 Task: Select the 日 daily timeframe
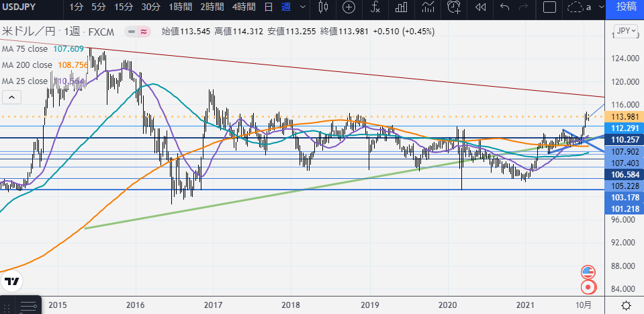pyautogui.click(x=268, y=7)
